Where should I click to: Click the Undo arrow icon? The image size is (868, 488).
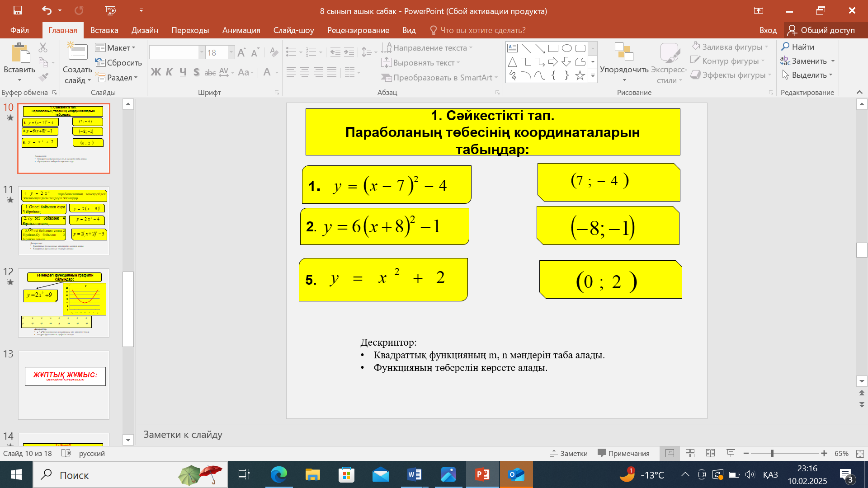tap(47, 10)
